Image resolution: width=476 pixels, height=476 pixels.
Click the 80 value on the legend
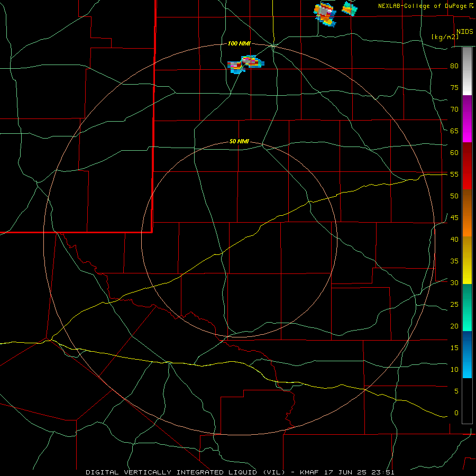tap(454, 66)
